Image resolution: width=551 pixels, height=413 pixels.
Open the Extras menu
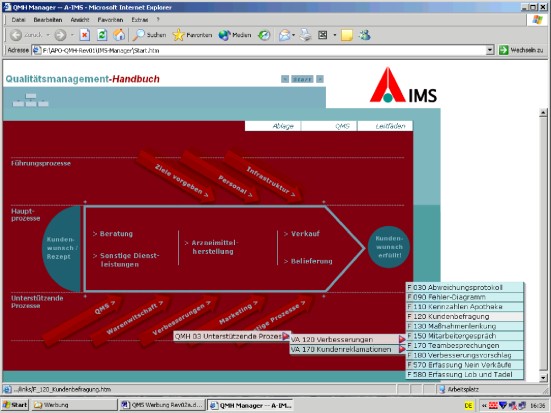tap(140, 20)
